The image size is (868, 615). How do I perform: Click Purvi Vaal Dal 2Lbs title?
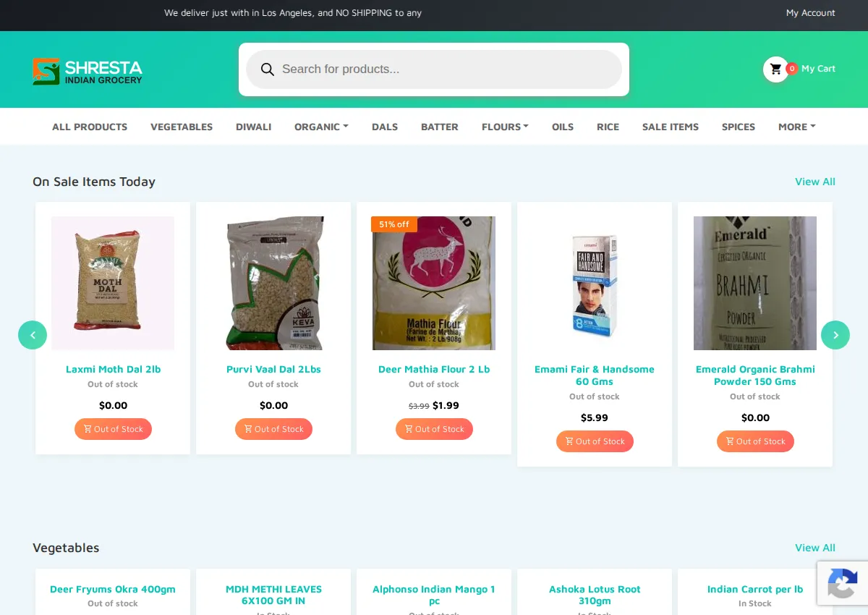tap(273, 369)
